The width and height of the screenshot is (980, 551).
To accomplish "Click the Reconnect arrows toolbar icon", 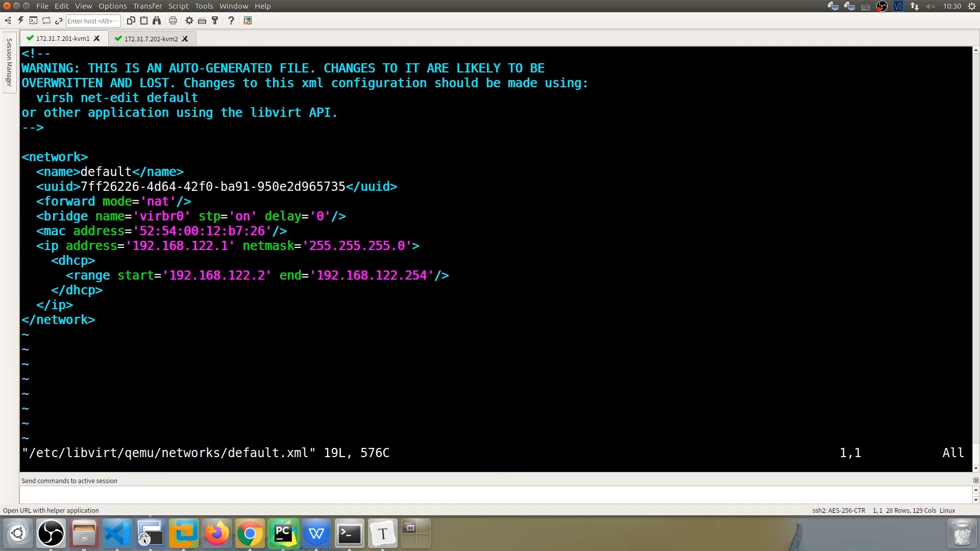I will [x=46, y=20].
